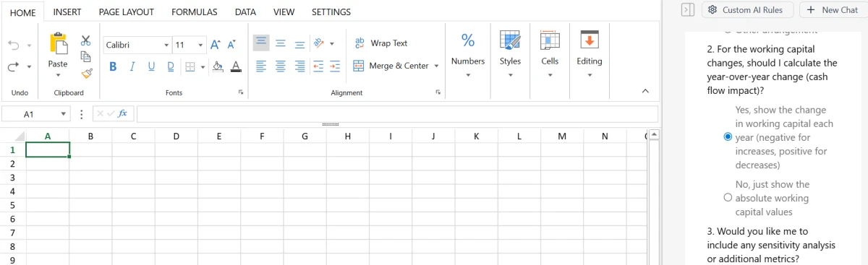Click the Editing icon

click(x=590, y=40)
